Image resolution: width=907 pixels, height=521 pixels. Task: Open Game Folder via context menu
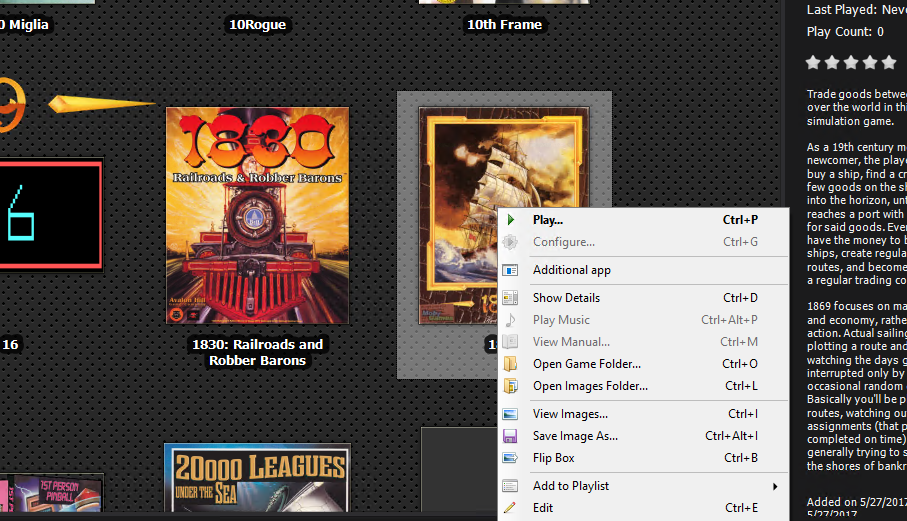(x=643, y=364)
